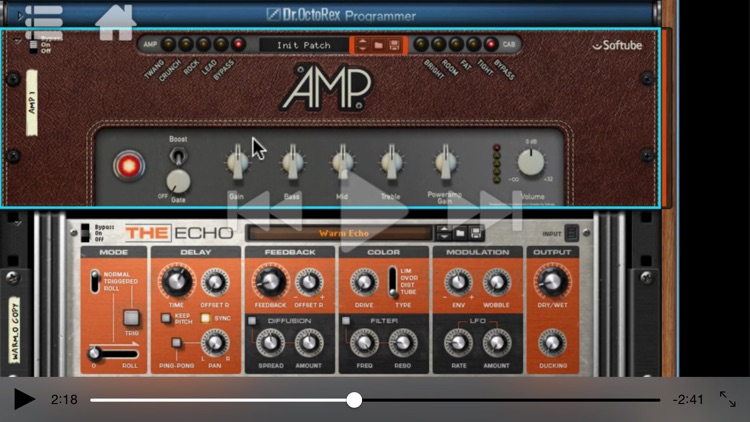Click the Amp Volume knob
Screen dimensions: 750x422
[531, 162]
